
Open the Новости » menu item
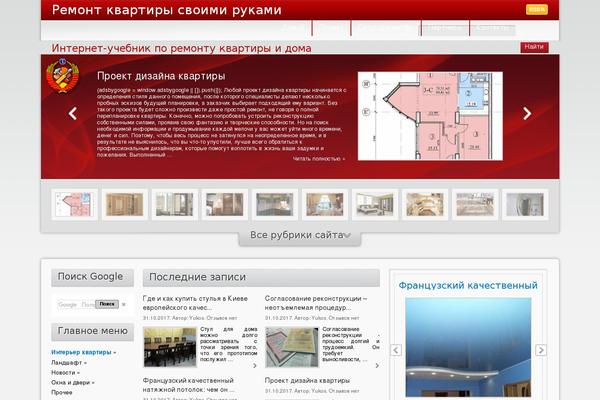65,372
